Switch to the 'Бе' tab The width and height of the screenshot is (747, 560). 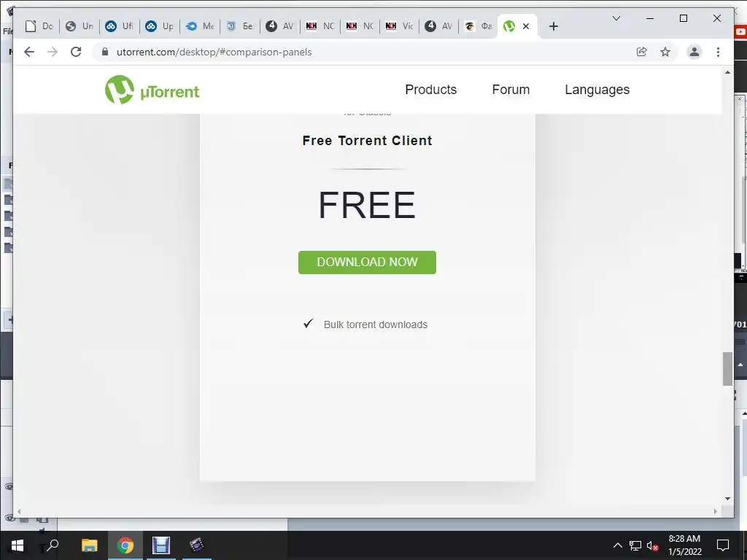click(x=239, y=26)
